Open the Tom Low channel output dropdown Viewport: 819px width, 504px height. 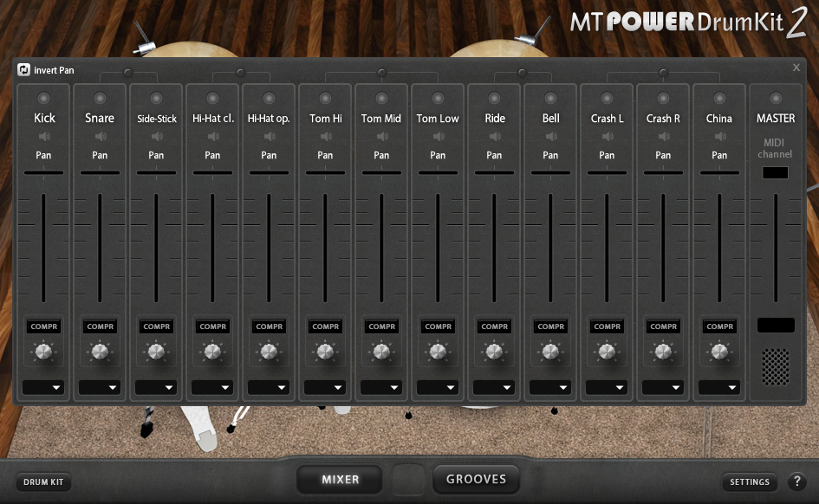point(438,387)
